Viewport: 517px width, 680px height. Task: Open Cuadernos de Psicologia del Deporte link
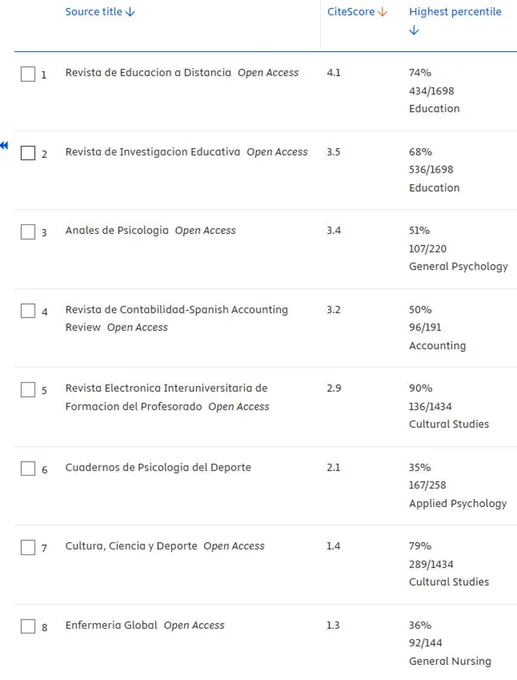point(158,468)
